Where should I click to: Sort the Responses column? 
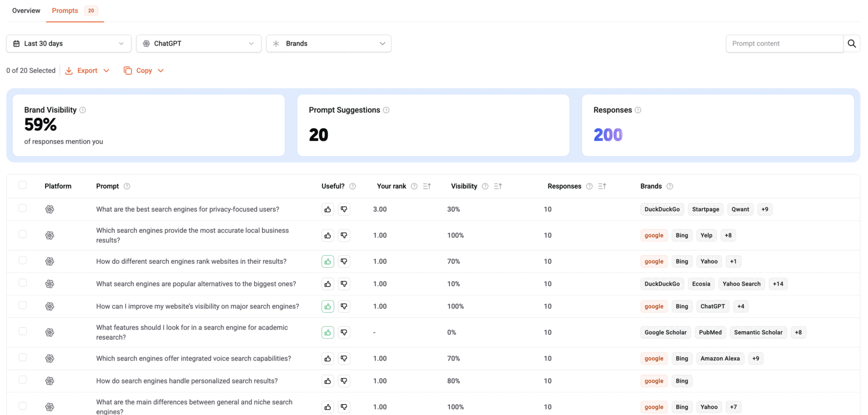602,186
